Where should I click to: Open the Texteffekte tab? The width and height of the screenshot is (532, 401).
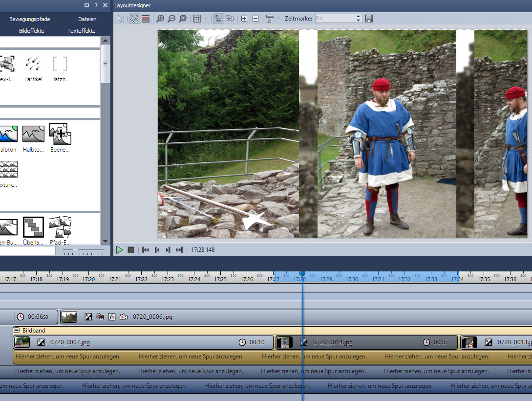82,31
